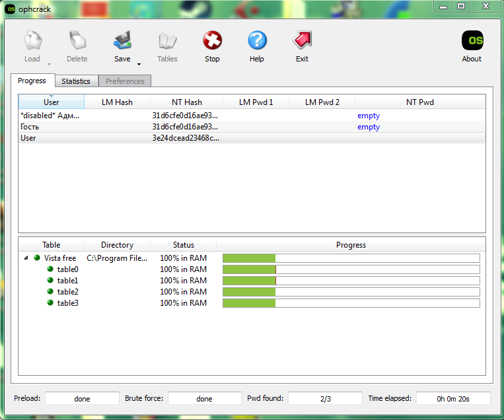The height and width of the screenshot is (420, 504).
Task: Open the About OS icon
Action: [x=472, y=41]
